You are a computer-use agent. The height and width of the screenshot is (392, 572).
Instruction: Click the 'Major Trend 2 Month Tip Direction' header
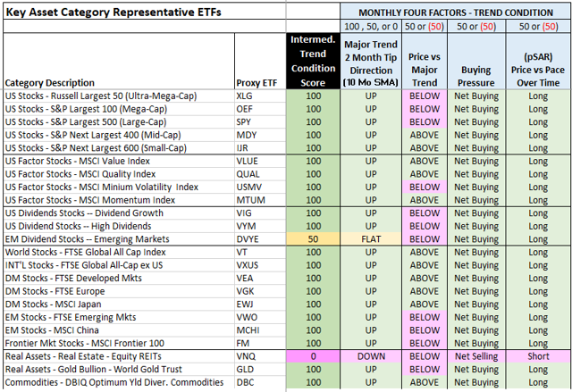point(371,63)
